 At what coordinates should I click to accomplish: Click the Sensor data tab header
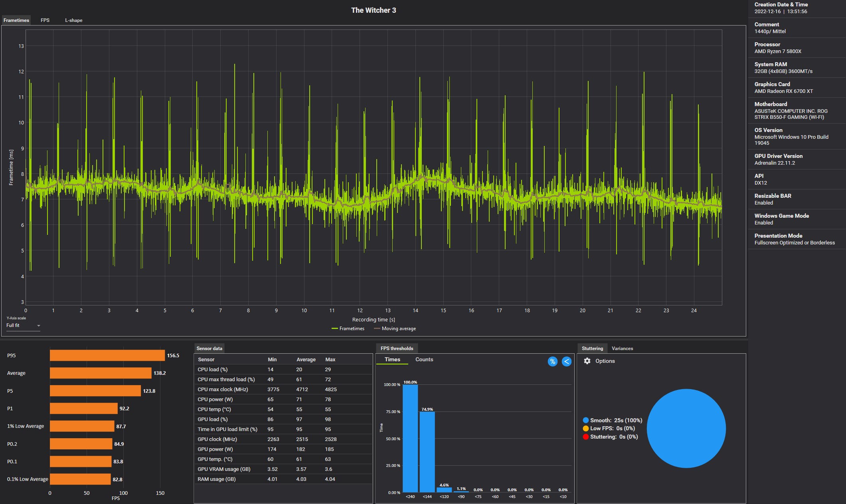tap(209, 348)
